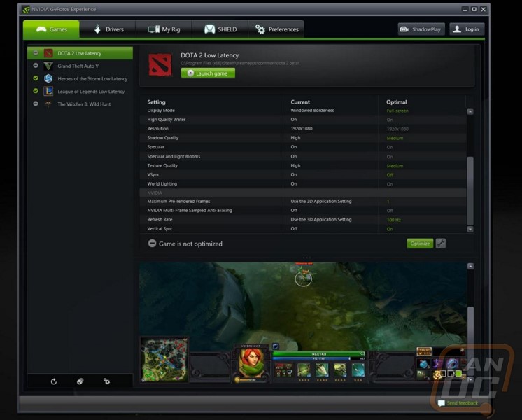Click the green Optimize button
The width and height of the screenshot is (522, 420).
point(420,244)
